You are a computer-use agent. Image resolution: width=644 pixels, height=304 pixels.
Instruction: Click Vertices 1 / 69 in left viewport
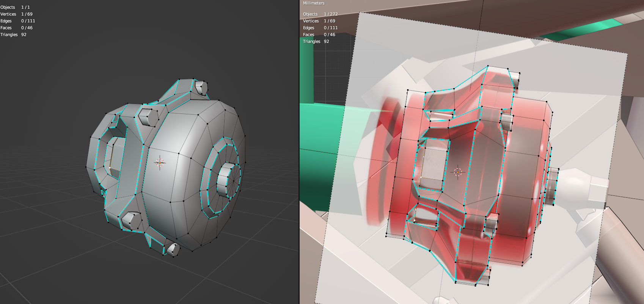tap(17, 14)
